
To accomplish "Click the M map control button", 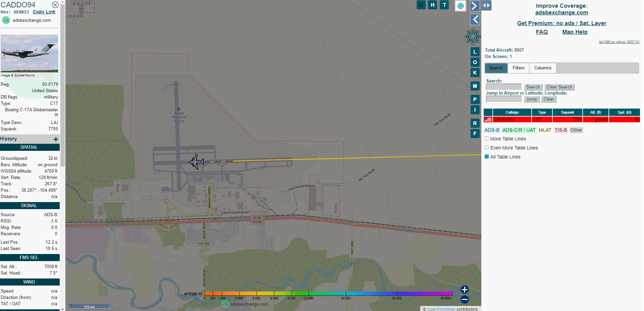I will pos(475,86).
